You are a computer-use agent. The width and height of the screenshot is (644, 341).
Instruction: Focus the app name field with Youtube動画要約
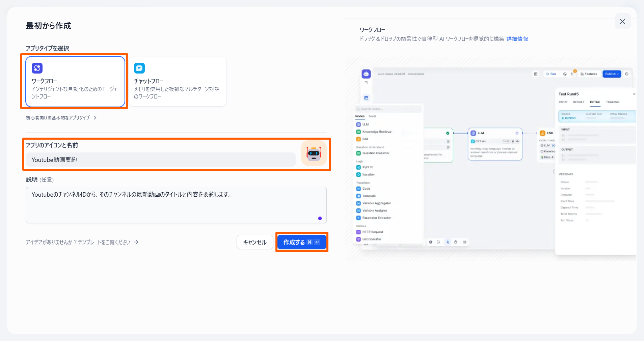pyautogui.click(x=161, y=160)
